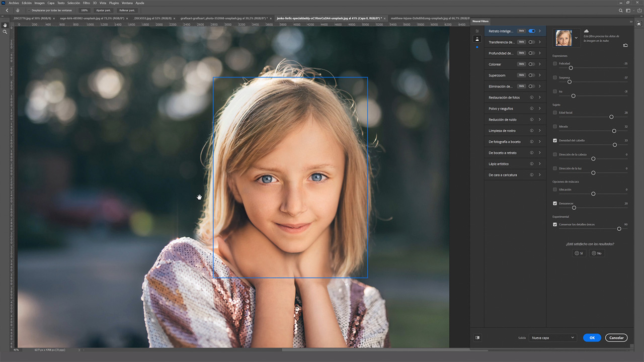Open the Salida output dropdown showing Nueva capa

tap(552, 337)
